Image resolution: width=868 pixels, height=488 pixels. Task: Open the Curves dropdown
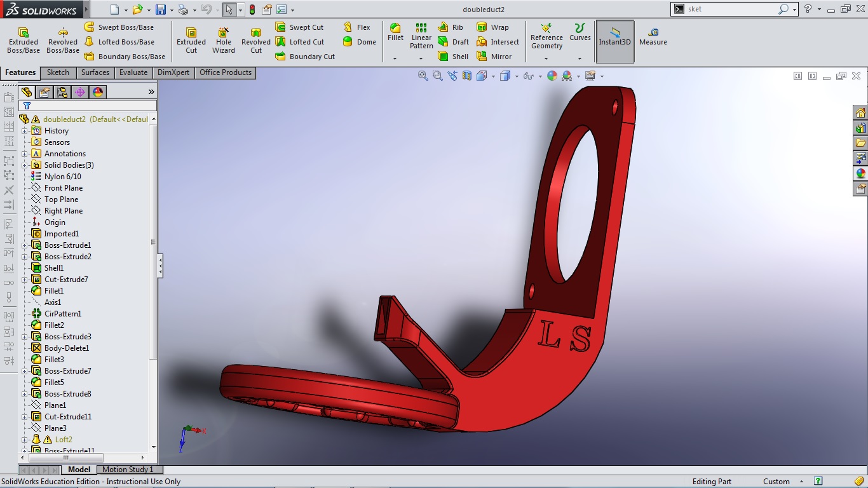point(580,58)
